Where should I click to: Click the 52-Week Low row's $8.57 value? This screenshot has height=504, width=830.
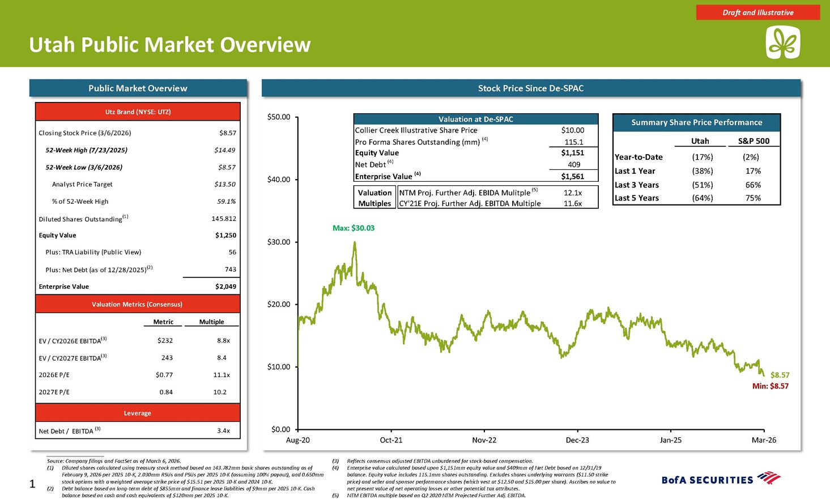pyautogui.click(x=227, y=167)
